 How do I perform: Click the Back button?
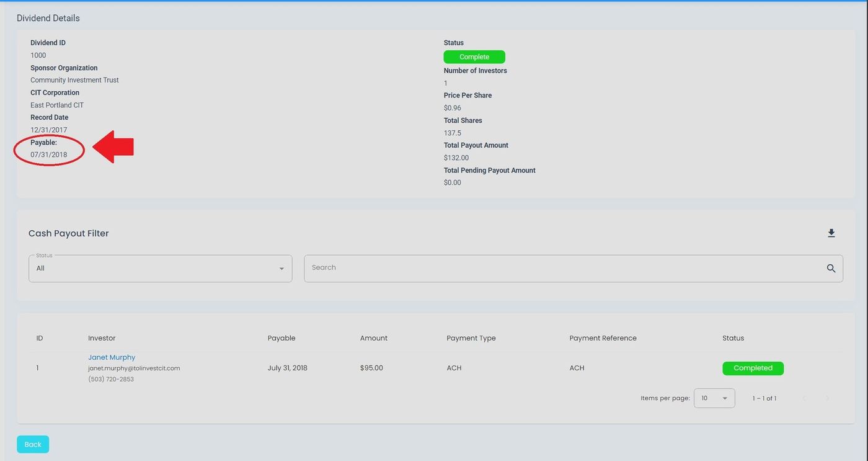(x=33, y=444)
